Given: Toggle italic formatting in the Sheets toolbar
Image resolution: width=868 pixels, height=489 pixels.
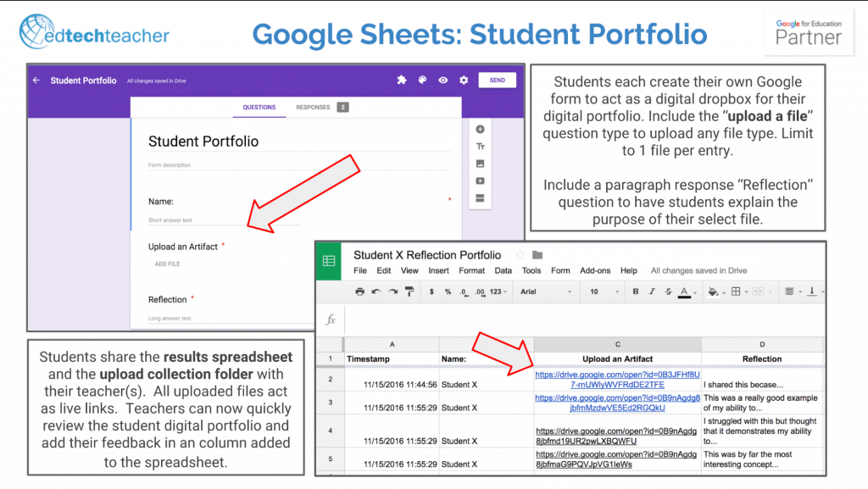Looking at the screenshot, I should tap(652, 292).
